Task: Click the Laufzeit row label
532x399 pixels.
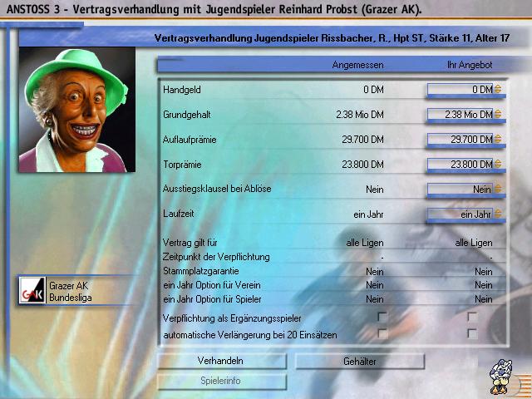Action: [x=179, y=214]
